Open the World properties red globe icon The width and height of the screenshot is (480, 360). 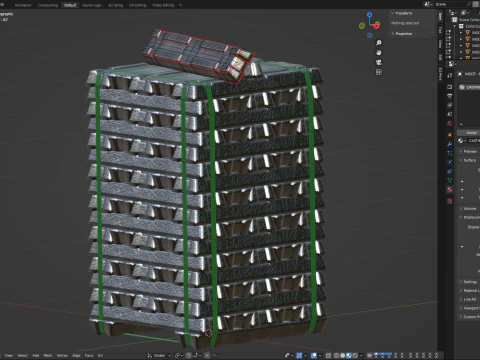click(x=450, y=123)
